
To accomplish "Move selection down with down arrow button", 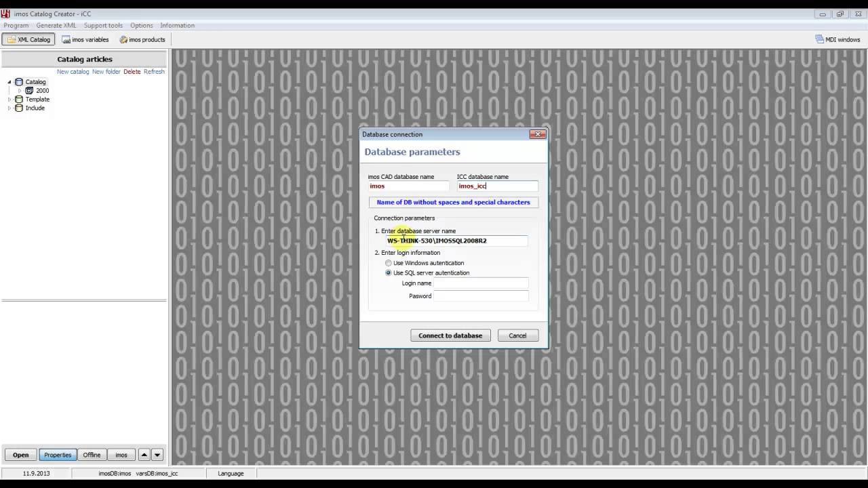I will pos(157,455).
